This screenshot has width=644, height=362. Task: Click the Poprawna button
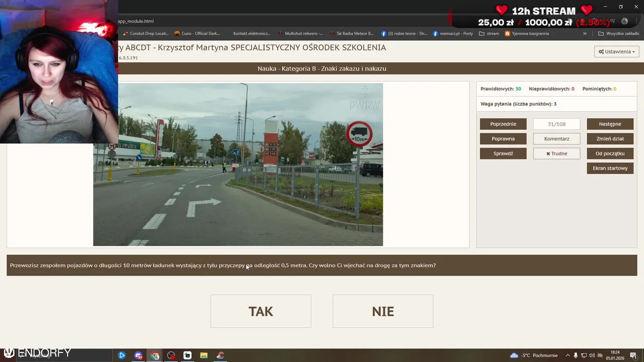tap(503, 139)
